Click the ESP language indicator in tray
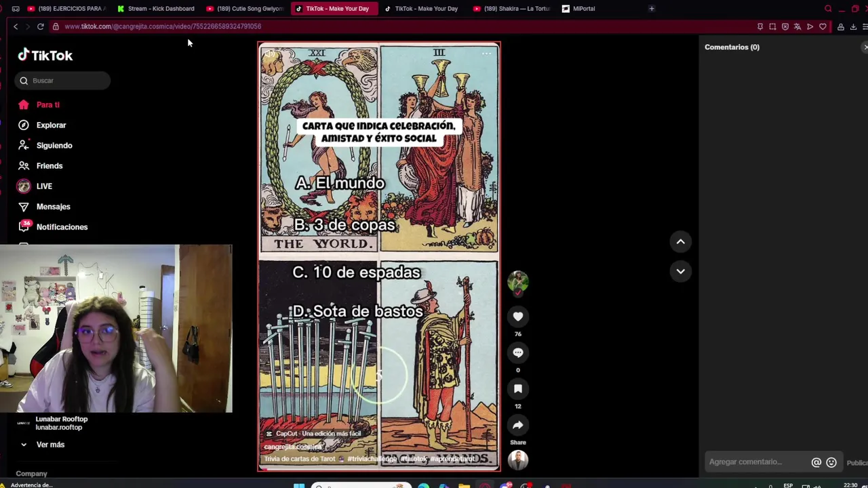 click(788, 485)
